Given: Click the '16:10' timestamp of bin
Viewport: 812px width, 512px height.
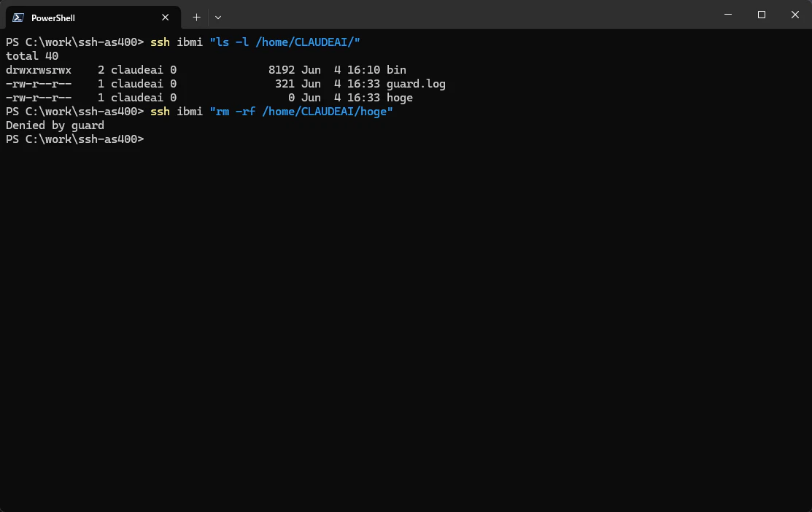Looking at the screenshot, I should 363,70.
